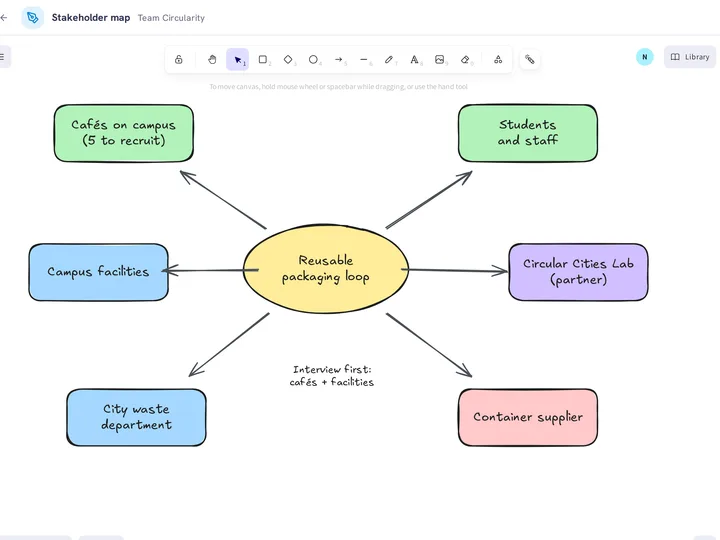Click the link tool icon beside the toolbar

(529, 59)
